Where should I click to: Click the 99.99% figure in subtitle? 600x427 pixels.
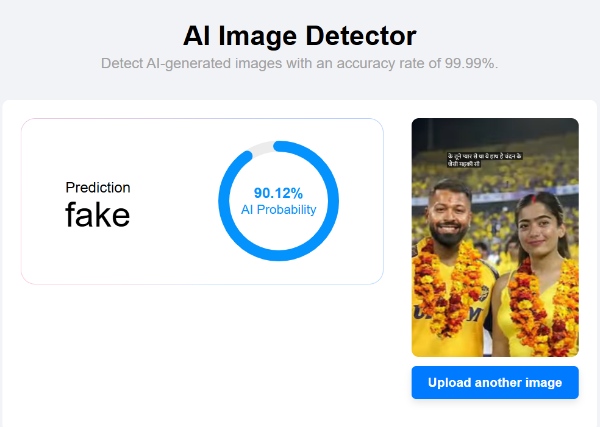(x=472, y=63)
